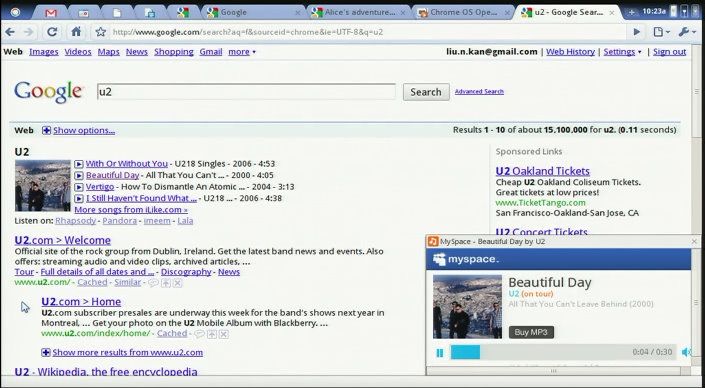Open the U2 Discography sitelink
The width and height of the screenshot is (705, 388).
[x=186, y=272]
